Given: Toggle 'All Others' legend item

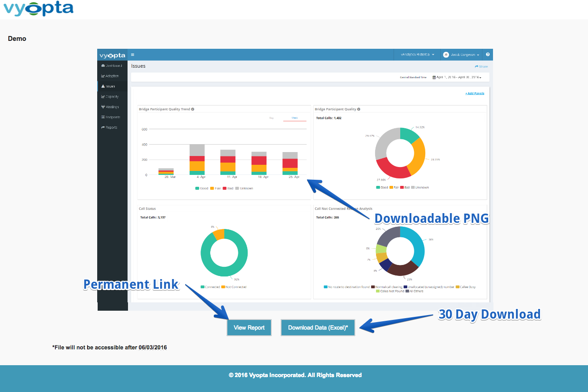Looking at the screenshot, I should pos(415,291).
